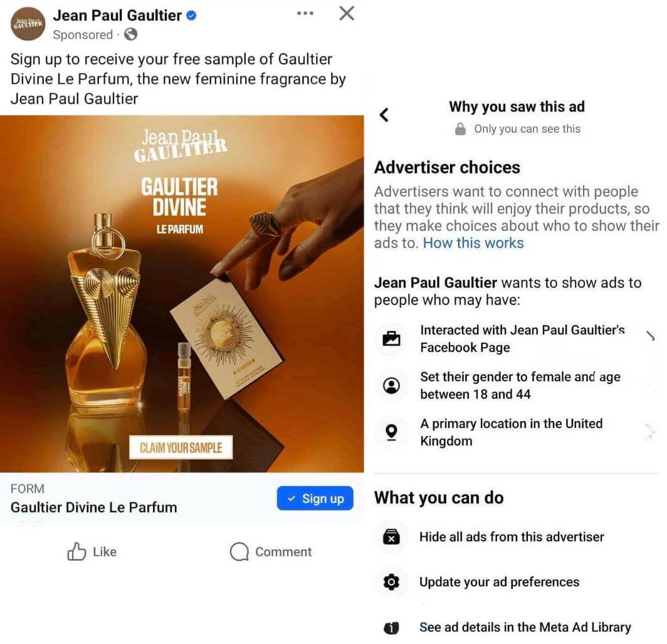Click Comment under the ad
Image resolution: width=667 pixels, height=644 pixels.
click(271, 551)
